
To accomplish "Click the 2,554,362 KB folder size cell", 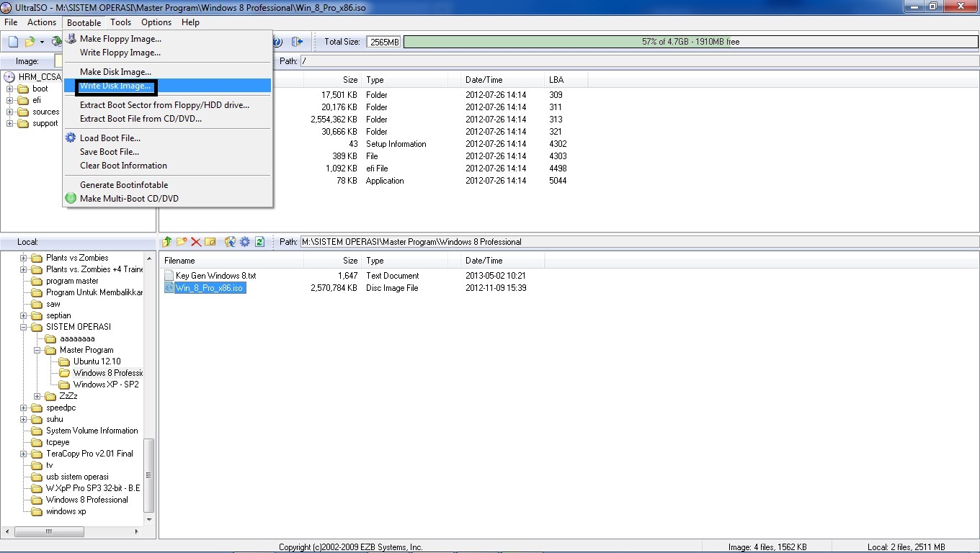I will [x=334, y=120].
